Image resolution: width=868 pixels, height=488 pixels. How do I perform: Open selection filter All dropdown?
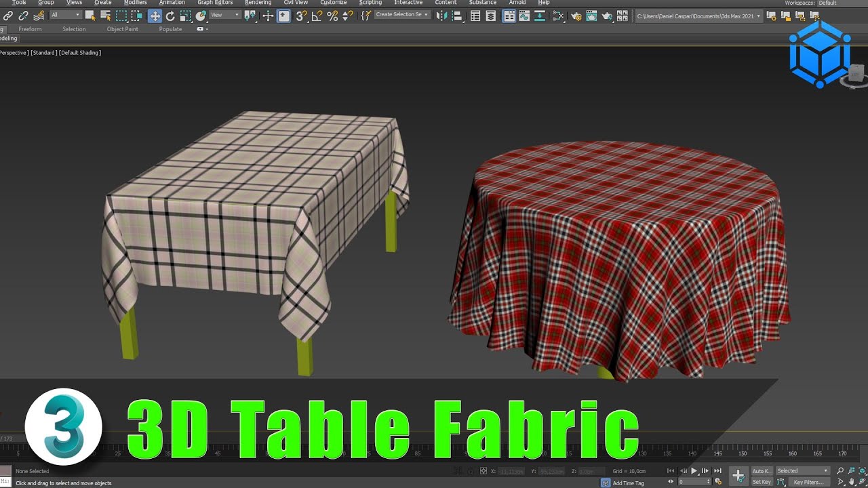[x=66, y=15]
